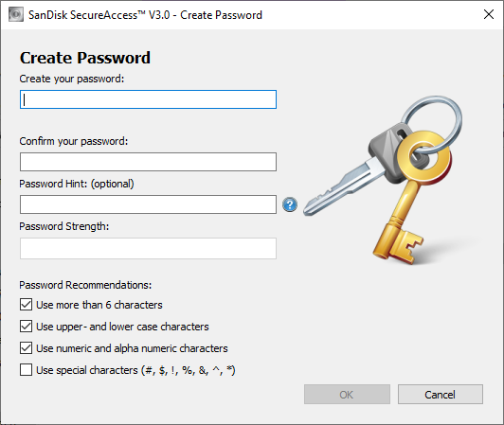Click the 'Password Recommendations:' label

(85, 285)
